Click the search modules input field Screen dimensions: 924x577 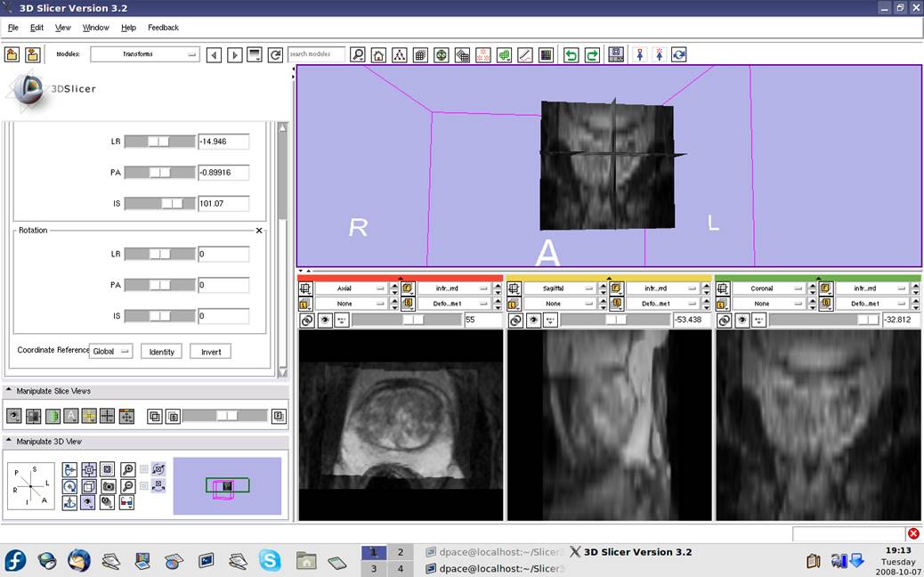point(316,54)
